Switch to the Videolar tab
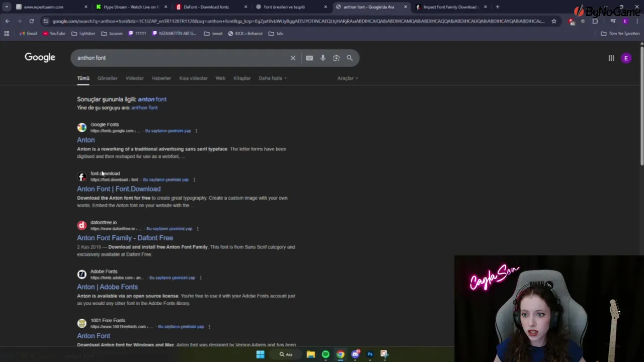Image resolution: width=644 pixels, height=362 pixels. (134, 78)
